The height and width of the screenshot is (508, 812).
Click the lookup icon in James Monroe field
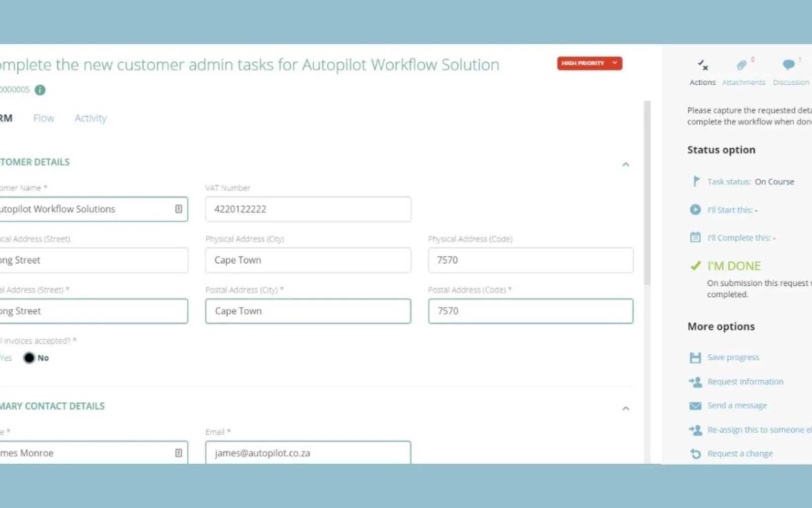click(179, 453)
